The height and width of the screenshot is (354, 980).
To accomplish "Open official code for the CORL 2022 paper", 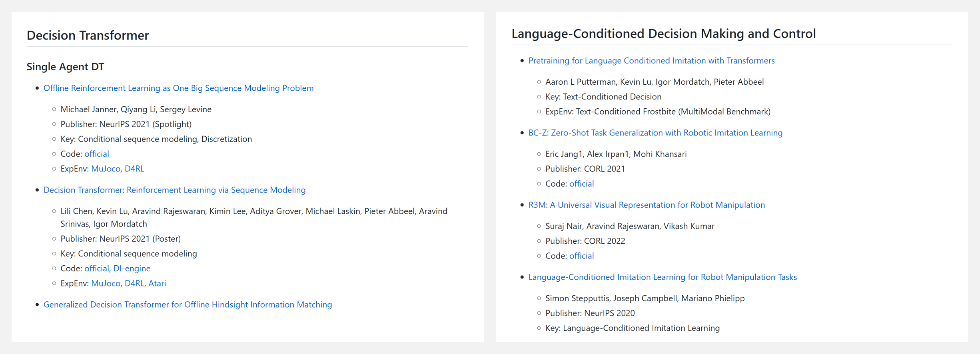I will (581, 256).
